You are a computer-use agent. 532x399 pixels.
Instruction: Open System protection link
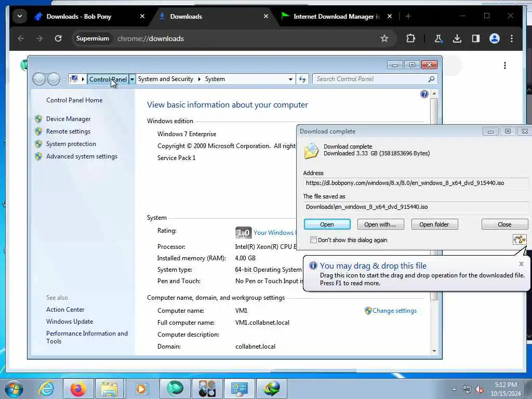71,144
